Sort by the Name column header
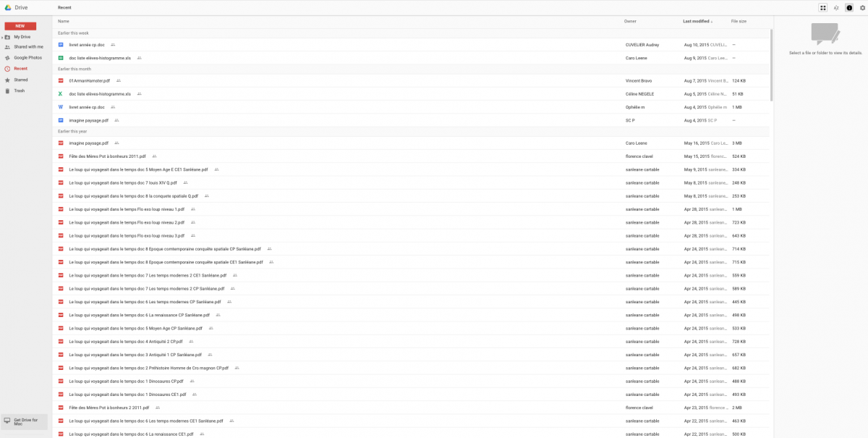The image size is (868, 438). pyautogui.click(x=64, y=21)
